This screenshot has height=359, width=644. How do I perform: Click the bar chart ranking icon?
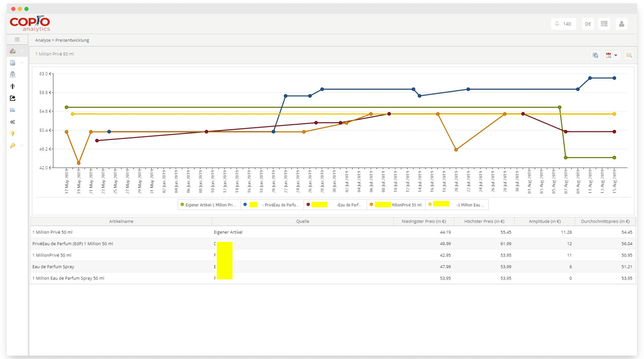(13, 110)
